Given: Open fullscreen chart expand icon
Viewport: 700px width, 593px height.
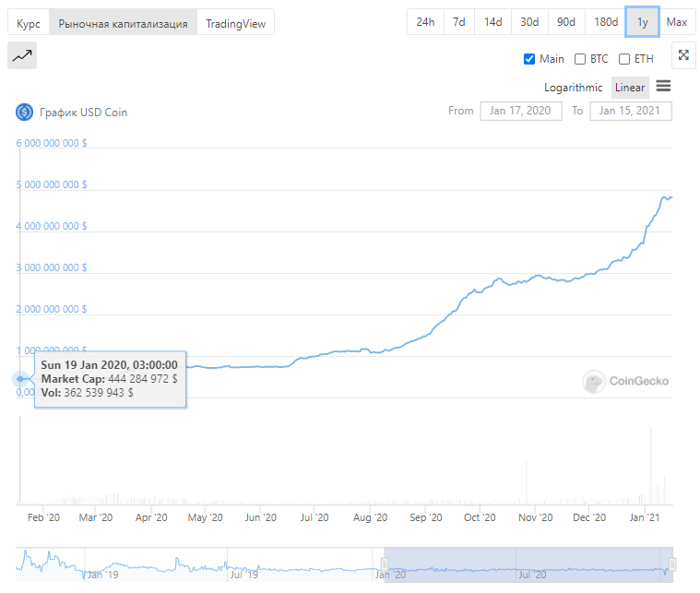Looking at the screenshot, I should point(683,55).
